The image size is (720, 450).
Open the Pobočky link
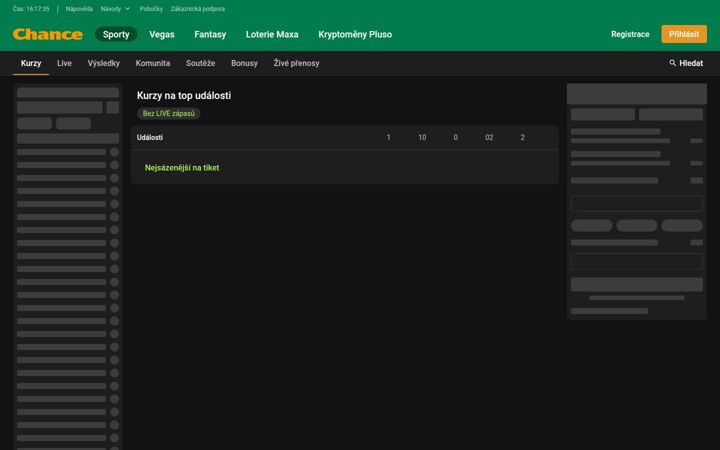tap(151, 9)
